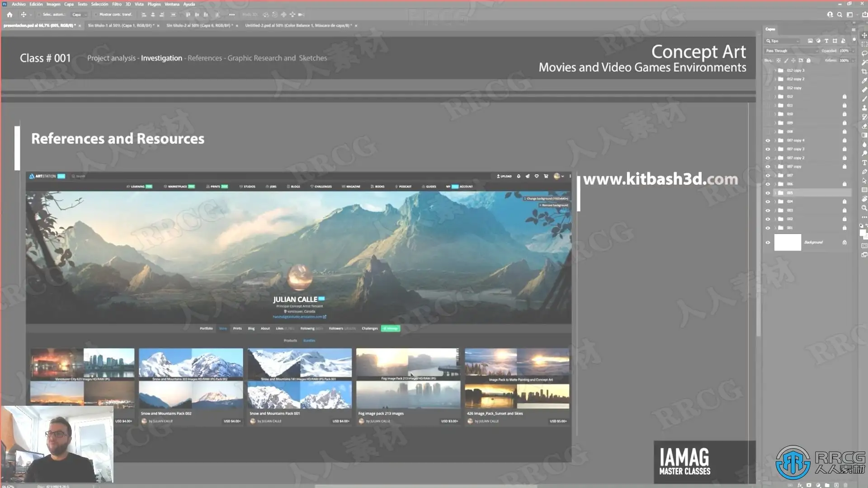The height and width of the screenshot is (488, 868).
Task: Open the Search icon in the options bar
Action: pyautogui.click(x=840, y=14)
